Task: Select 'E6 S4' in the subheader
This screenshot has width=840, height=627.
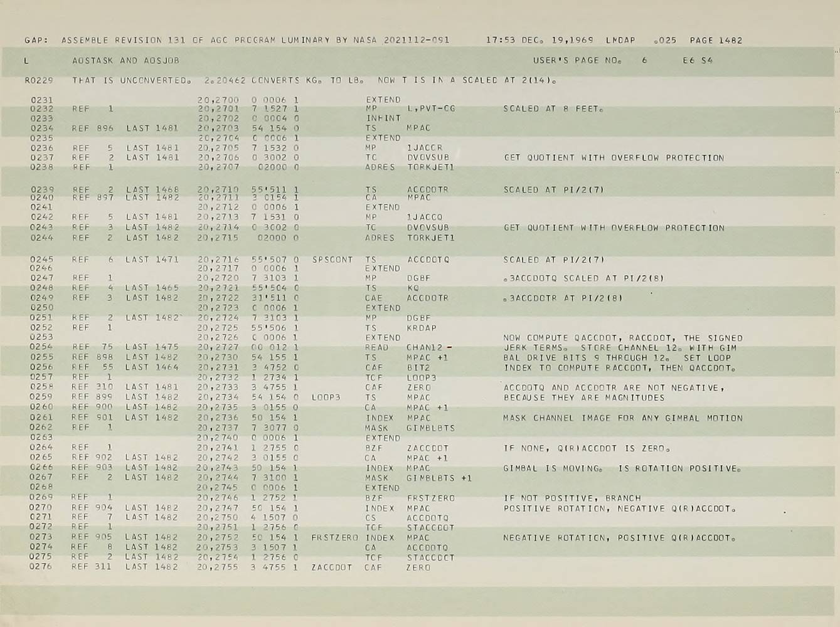Action: click(698, 61)
